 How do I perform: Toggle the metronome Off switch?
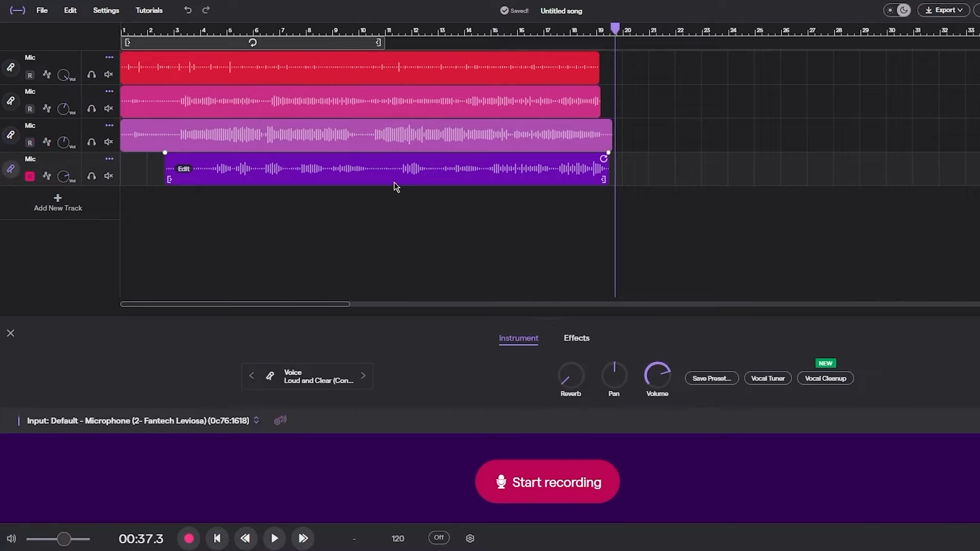[x=438, y=538]
